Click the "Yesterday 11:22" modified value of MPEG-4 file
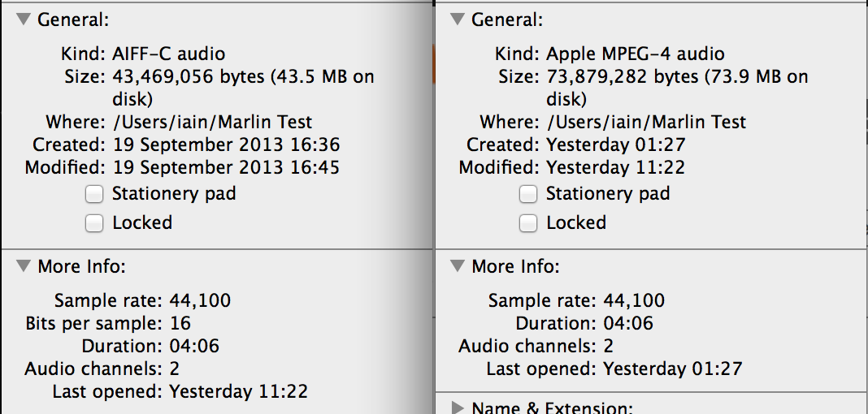 coord(615,168)
